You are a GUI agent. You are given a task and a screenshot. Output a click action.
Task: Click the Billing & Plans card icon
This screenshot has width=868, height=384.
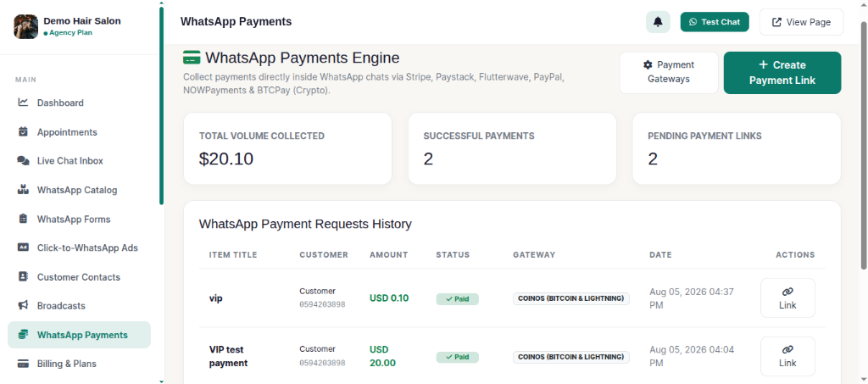(x=23, y=364)
